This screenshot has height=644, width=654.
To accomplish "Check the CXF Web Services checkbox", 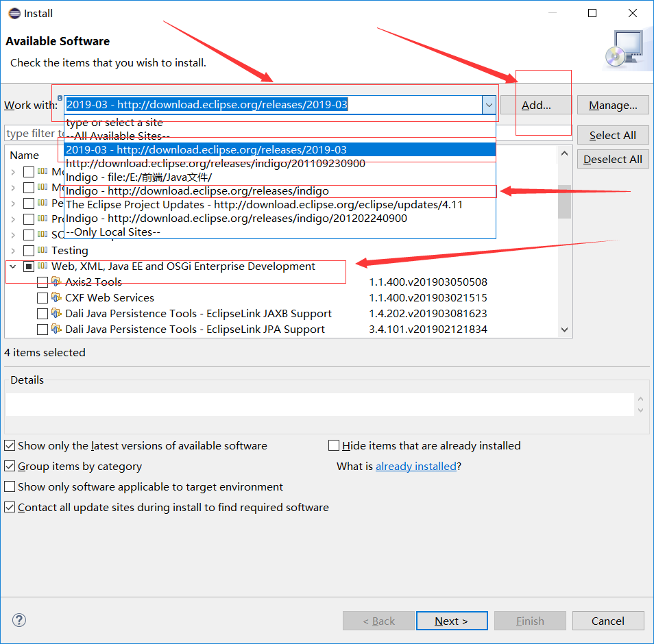I will [43, 298].
